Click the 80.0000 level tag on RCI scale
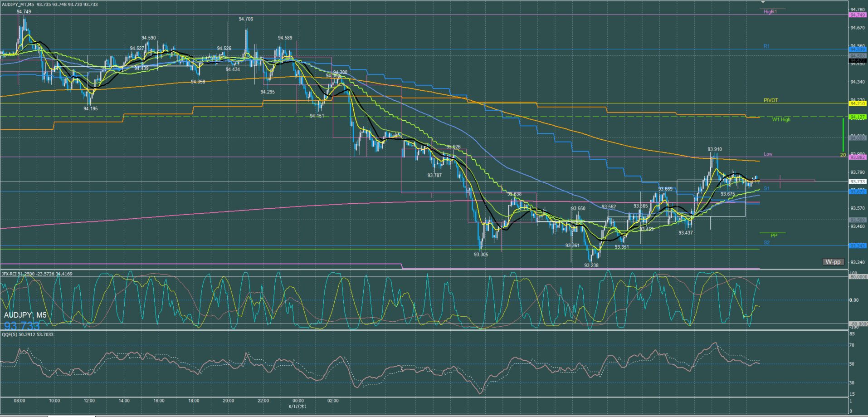868x417 pixels. click(858, 276)
